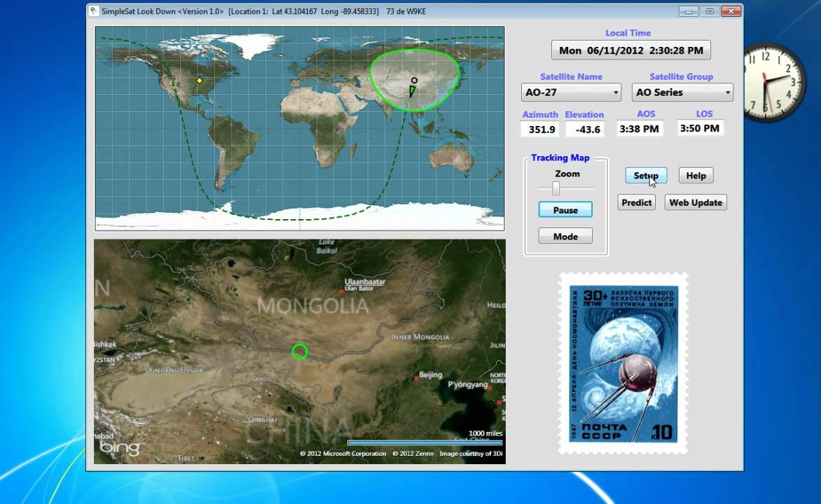
Task: Open the Setup dialog
Action: pyautogui.click(x=646, y=175)
